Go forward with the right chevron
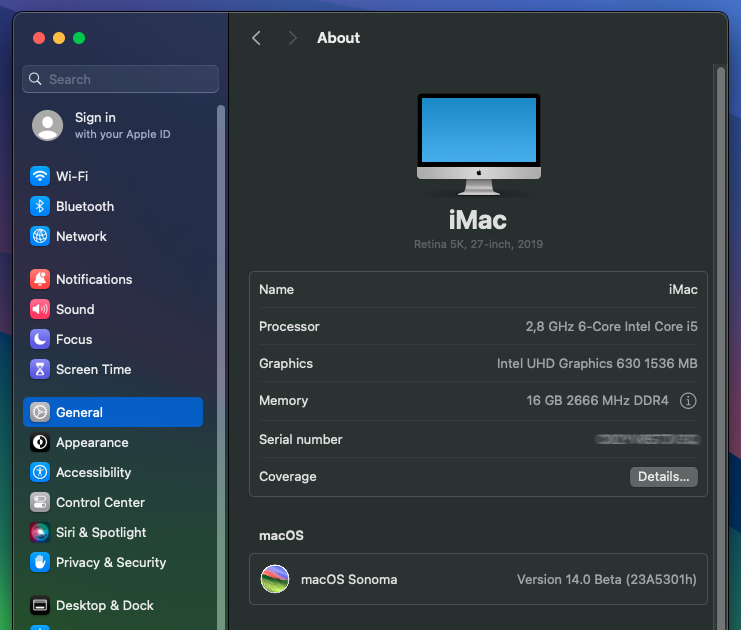741x630 pixels. tap(293, 38)
